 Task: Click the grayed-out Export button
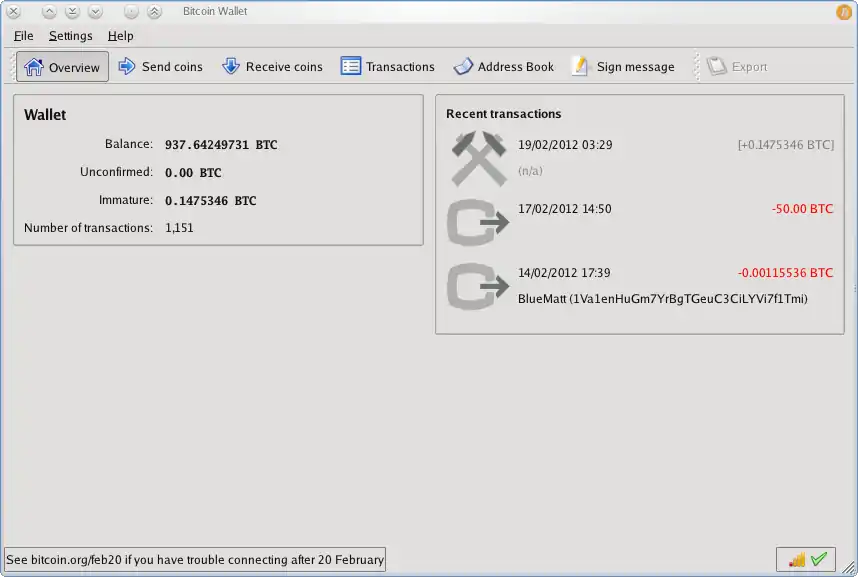(x=737, y=67)
